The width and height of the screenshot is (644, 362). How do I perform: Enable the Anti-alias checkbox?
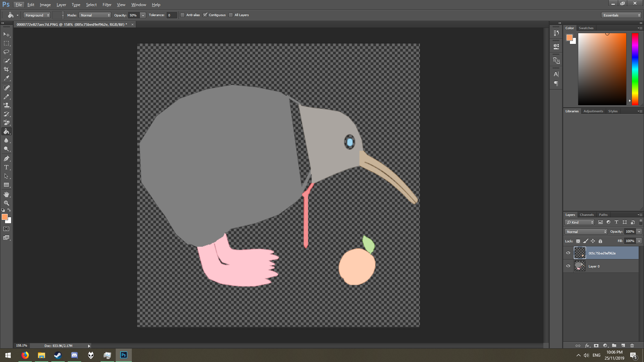coord(182,15)
